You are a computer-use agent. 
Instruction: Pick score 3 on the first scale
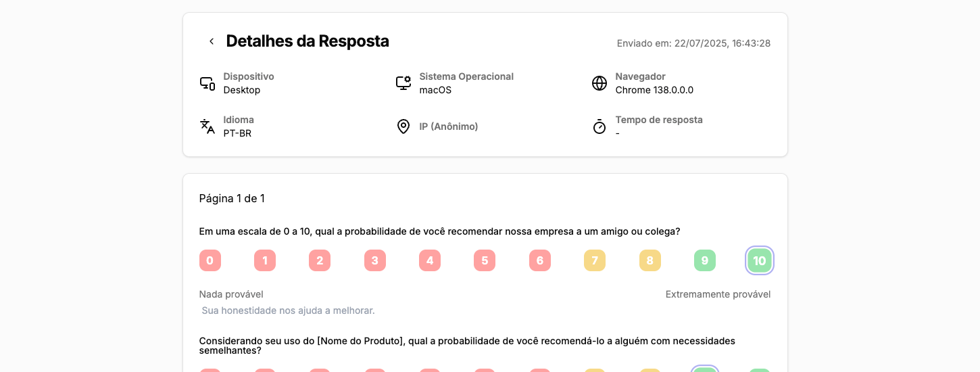[375, 260]
